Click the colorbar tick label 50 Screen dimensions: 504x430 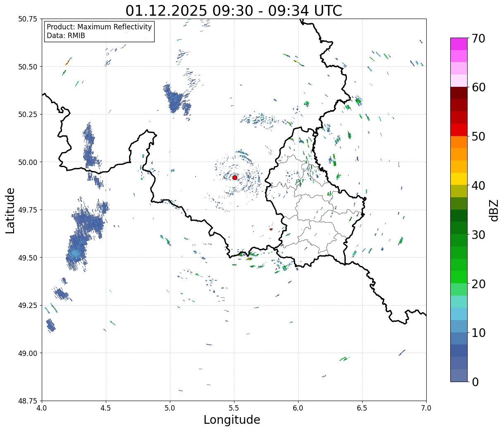tap(478, 136)
